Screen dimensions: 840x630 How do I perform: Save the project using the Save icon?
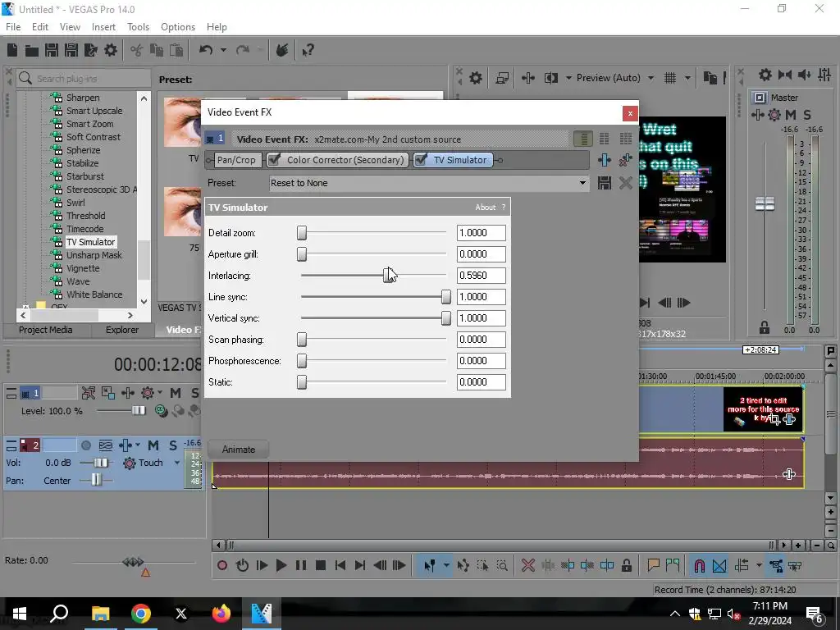tap(52, 50)
